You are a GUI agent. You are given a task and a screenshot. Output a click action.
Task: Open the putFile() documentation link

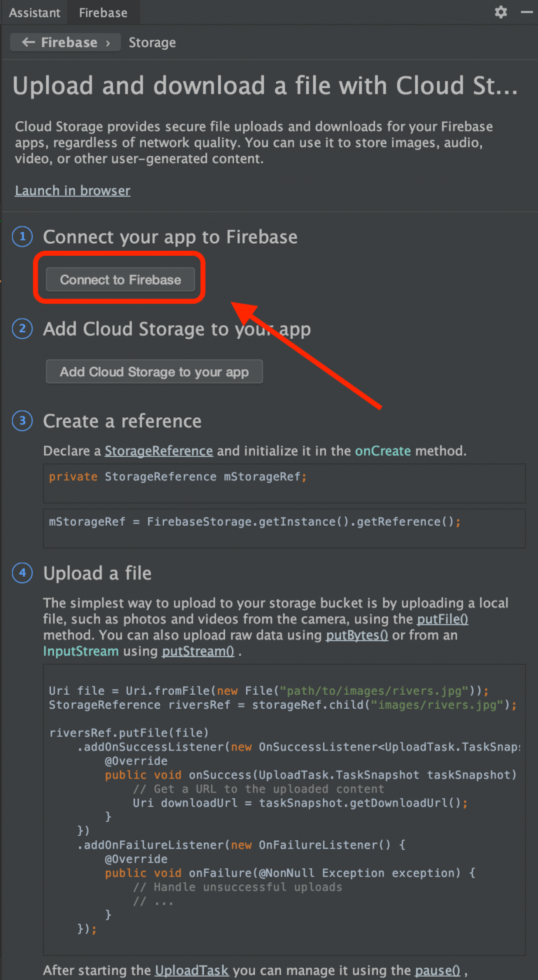click(442, 618)
